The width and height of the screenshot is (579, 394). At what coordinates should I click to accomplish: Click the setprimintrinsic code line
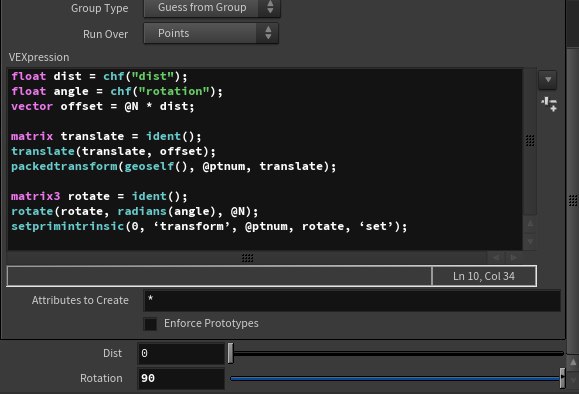pyautogui.click(x=209, y=226)
